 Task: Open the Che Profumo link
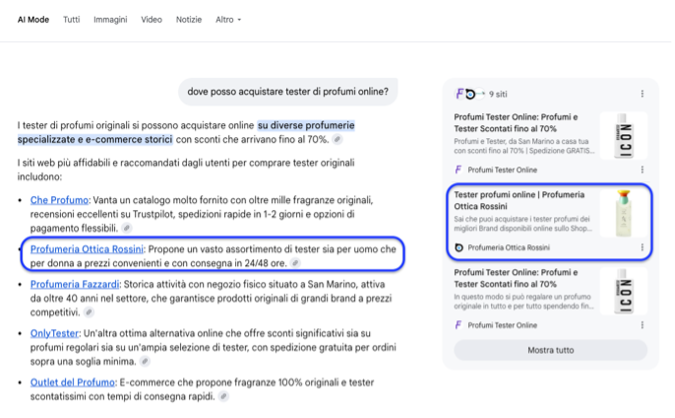(59, 200)
